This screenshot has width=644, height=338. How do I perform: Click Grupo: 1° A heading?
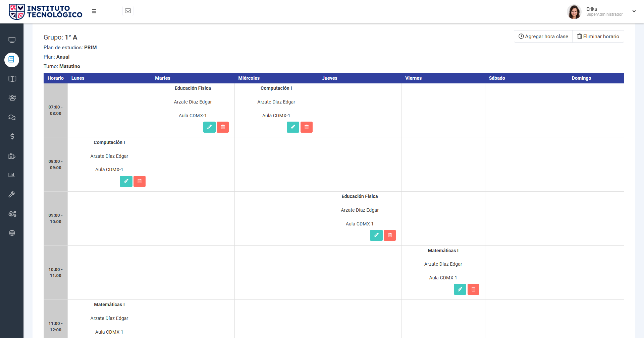point(60,37)
